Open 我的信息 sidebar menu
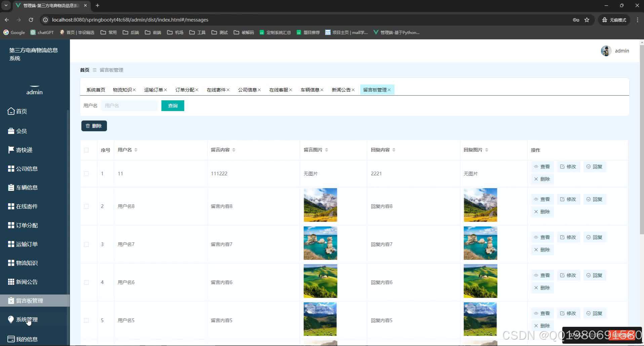Screen dimensions: 644x346 coord(23,339)
